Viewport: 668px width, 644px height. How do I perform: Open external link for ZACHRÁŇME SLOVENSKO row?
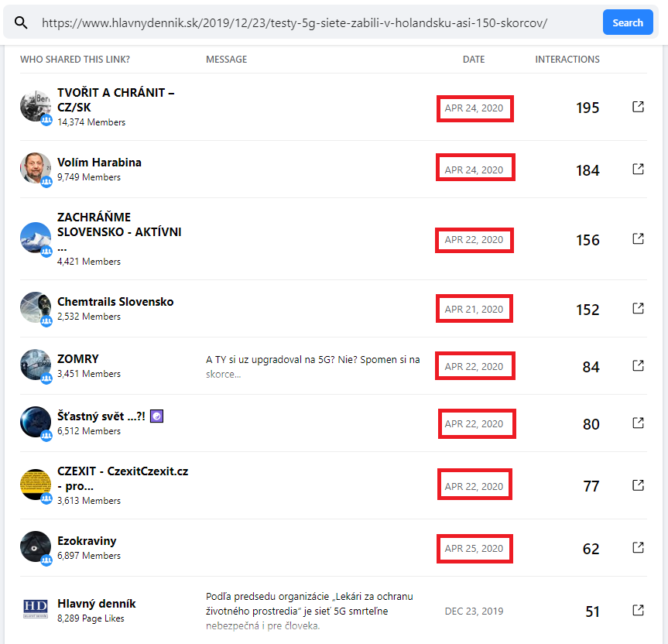click(638, 238)
